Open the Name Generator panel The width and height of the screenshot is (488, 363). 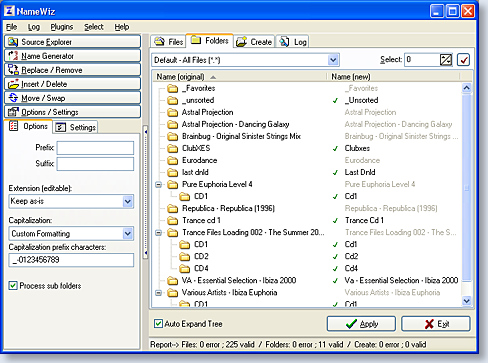click(x=72, y=56)
